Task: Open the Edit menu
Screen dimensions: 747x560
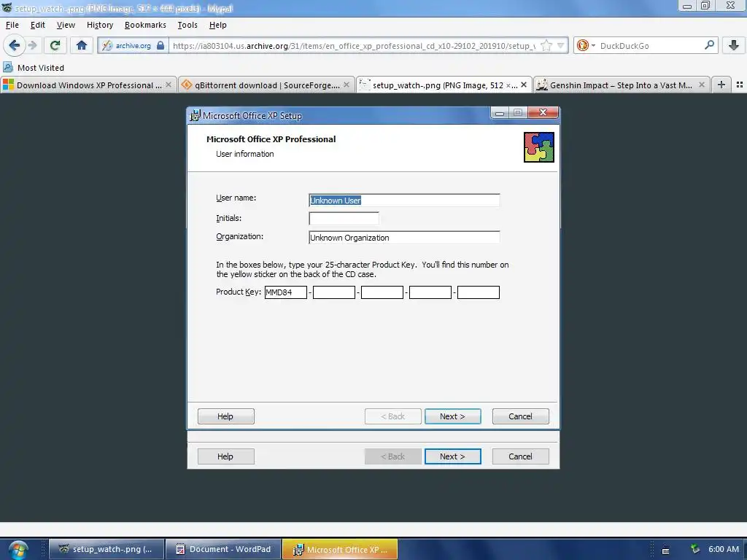Action: [x=38, y=25]
